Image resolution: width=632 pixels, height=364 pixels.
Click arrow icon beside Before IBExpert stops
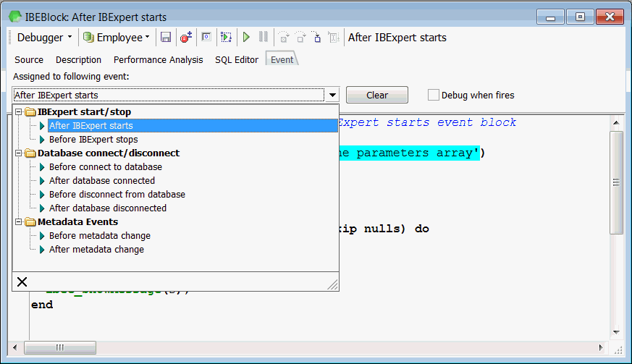tap(42, 140)
